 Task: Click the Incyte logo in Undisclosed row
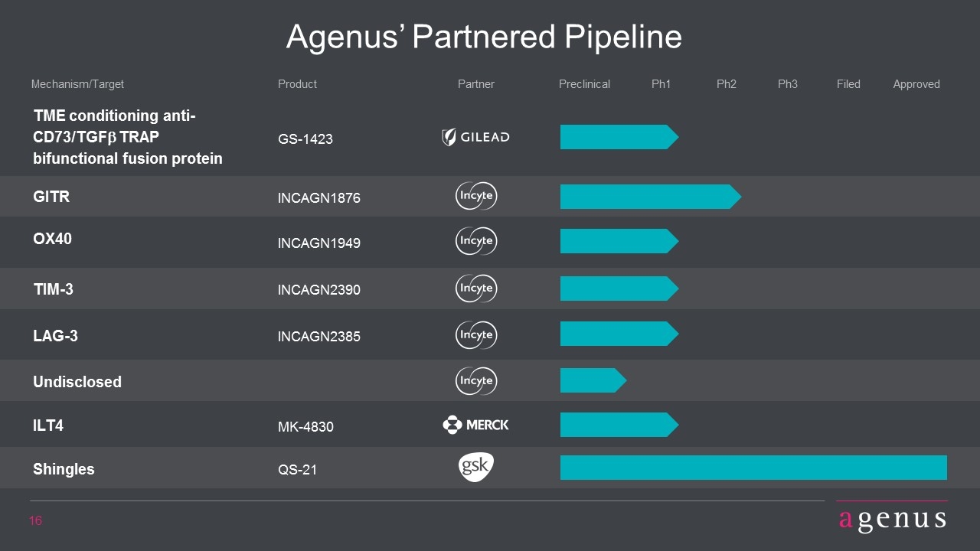(476, 380)
